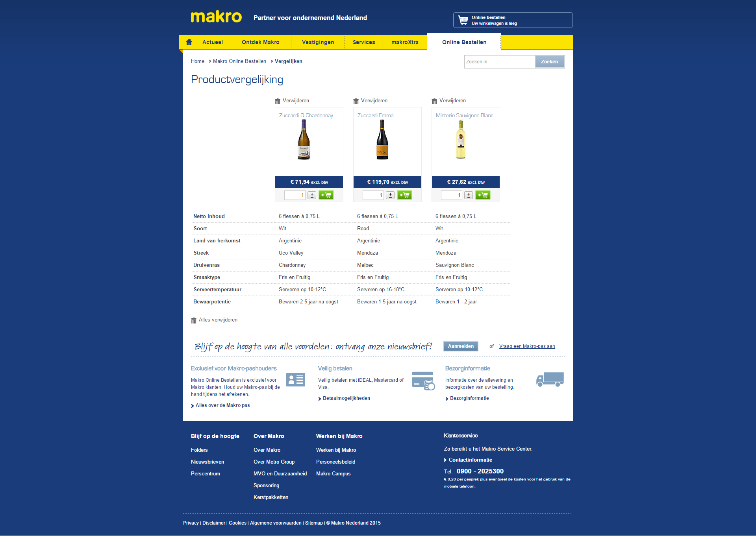This screenshot has height=536, width=756.
Task: Open Perscentrum footer link
Action: pos(206,474)
